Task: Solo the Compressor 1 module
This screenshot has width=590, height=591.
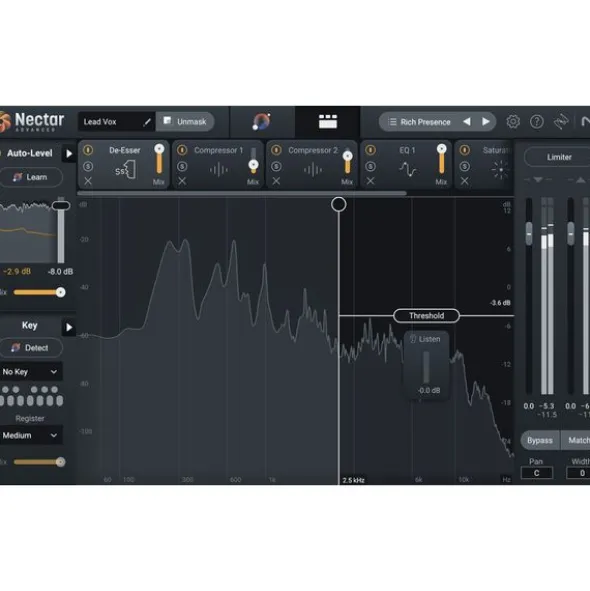Action: [x=182, y=166]
